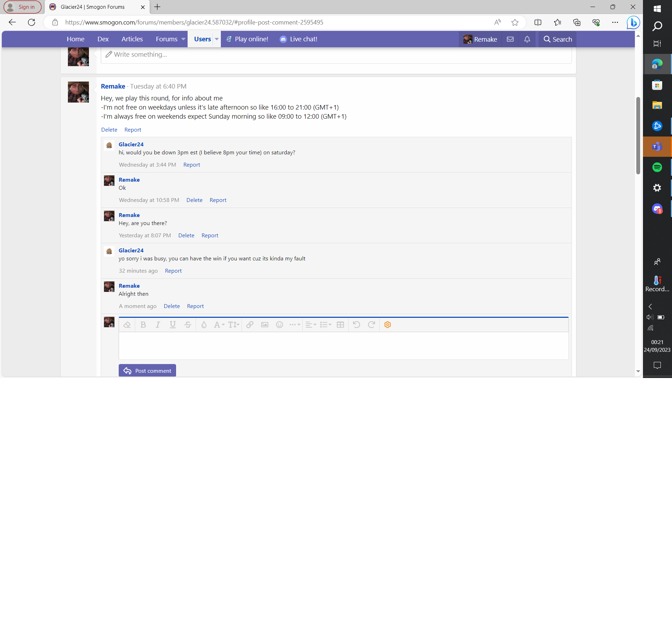
Task: Expand the Forums menu arrow
Action: click(x=183, y=39)
